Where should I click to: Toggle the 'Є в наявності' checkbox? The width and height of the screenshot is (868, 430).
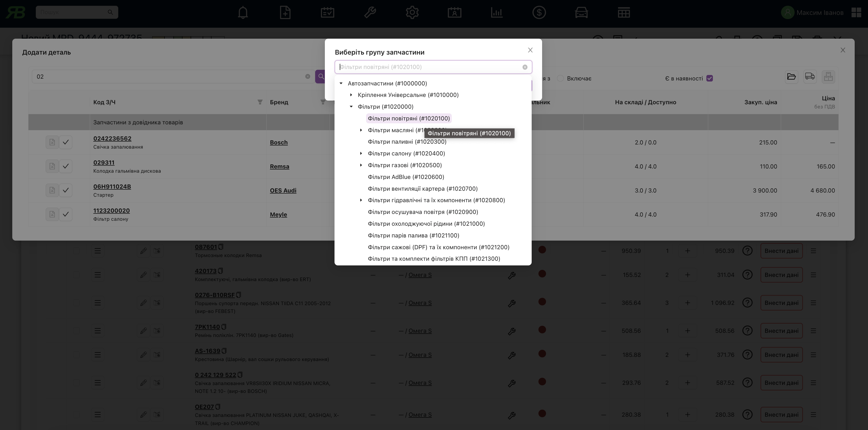709,79
